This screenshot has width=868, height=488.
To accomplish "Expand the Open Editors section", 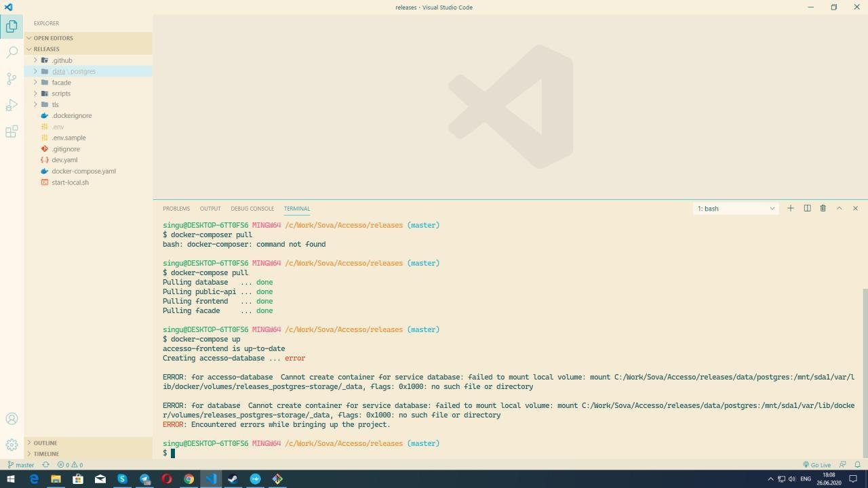I will point(88,38).
